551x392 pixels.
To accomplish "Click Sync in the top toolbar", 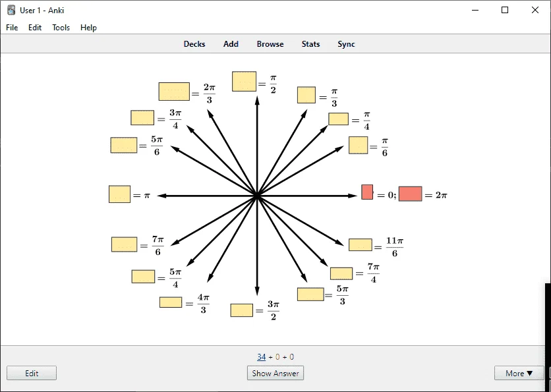I will pyautogui.click(x=346, y=44).
